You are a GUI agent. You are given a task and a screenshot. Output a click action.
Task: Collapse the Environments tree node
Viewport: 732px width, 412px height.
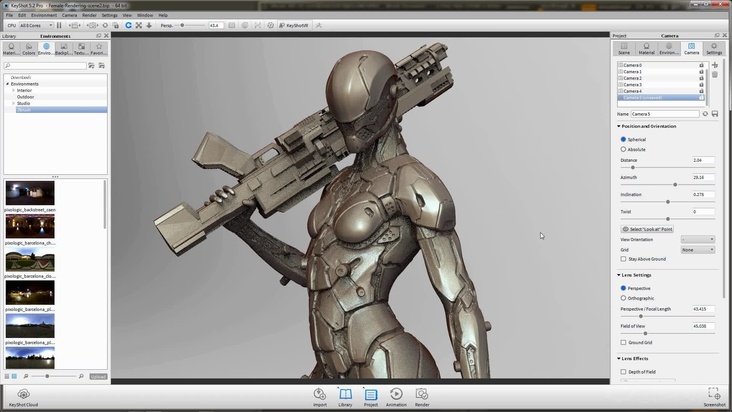tap(7, 84)
